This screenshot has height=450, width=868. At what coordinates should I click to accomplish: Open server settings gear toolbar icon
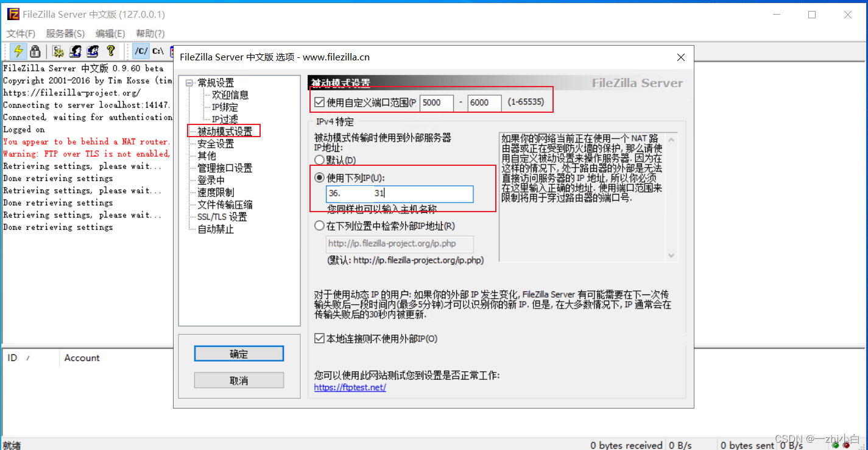[58, 51]
